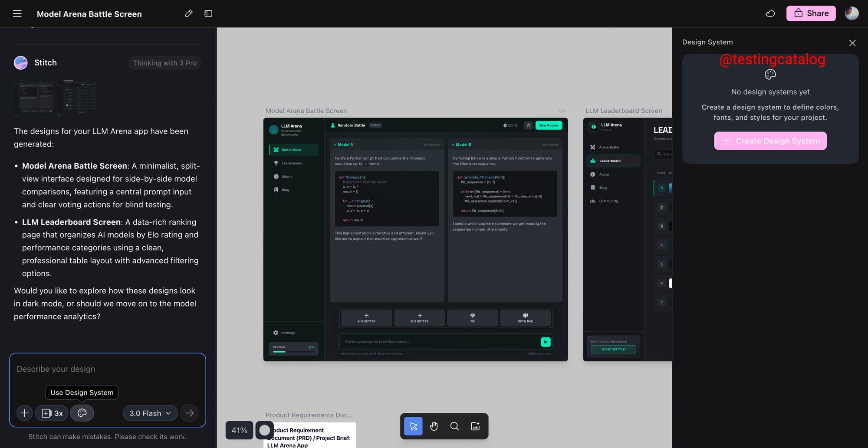The height and width of the screenshot is (448, 868).
Task: Click the refresh icon in Battle mockup header
Action: [x=528, y=125]
